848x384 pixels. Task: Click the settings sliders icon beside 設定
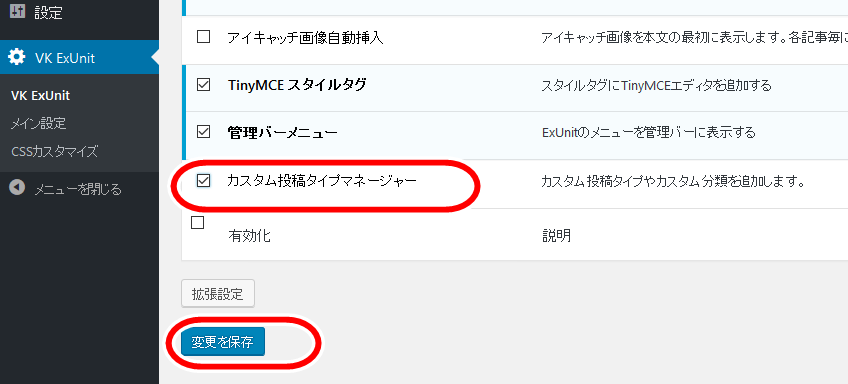17,12
